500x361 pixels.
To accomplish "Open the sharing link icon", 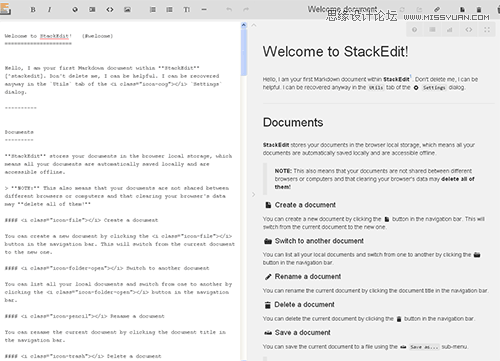I will [437, 10].
